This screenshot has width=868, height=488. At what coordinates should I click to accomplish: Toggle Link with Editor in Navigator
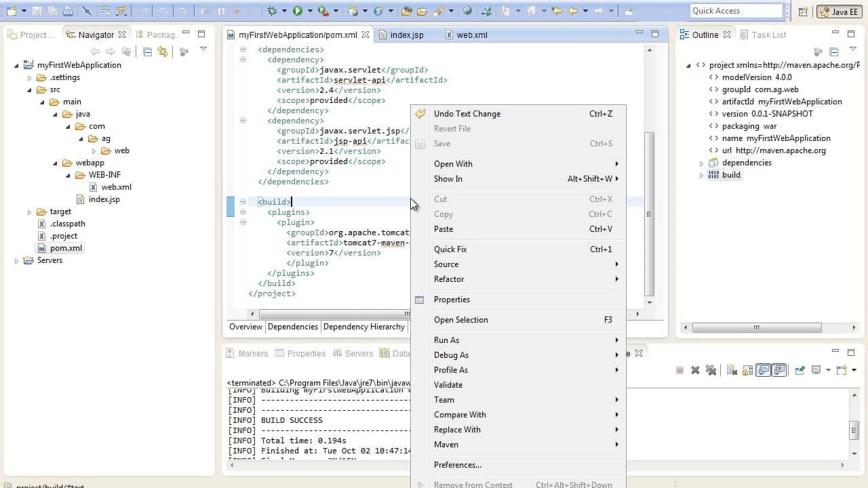(162, 52)
